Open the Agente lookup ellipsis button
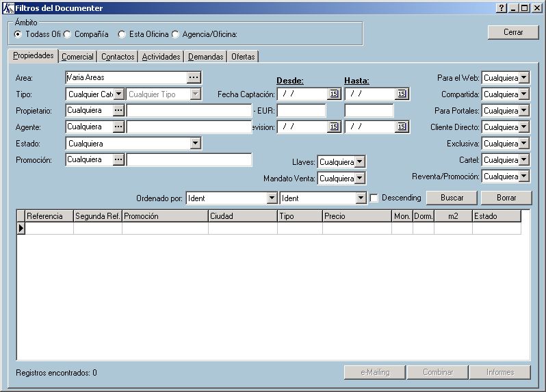Image resolution: width=546 pixels, height=392 pixels. [x=118, y=127]
